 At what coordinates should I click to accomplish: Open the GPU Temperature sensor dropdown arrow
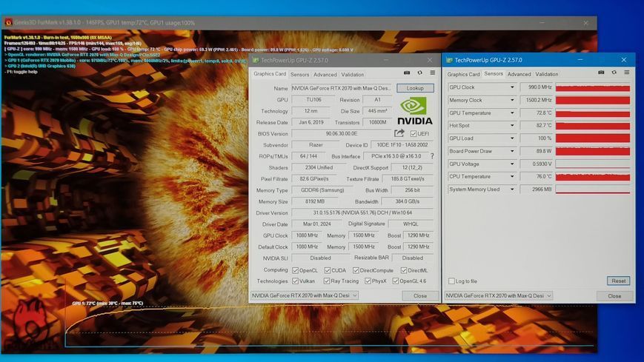click(512, 113)
